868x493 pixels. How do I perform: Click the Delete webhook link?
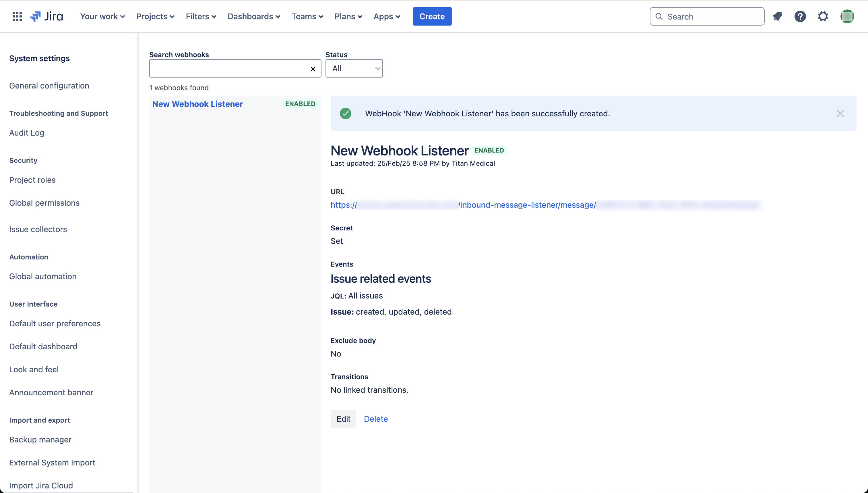point(376,419)
